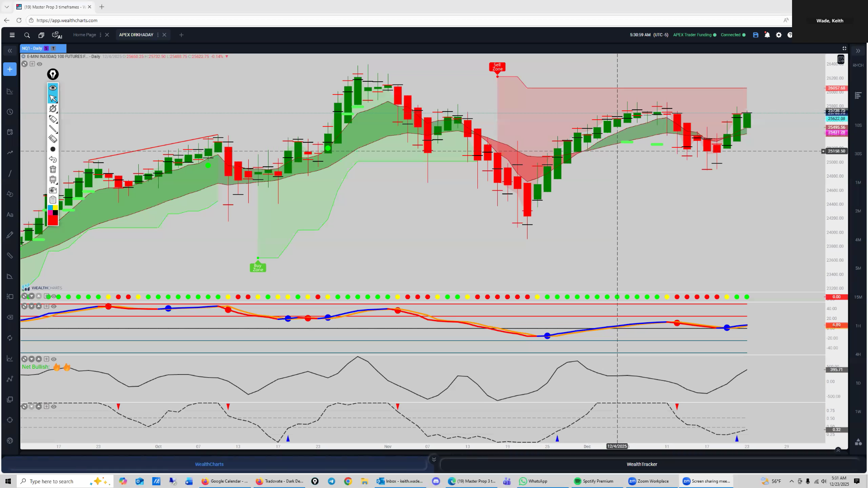Toggle main chart indicator eye icon
This screenshot has width=868, height=488.
[x=39, y=64]
